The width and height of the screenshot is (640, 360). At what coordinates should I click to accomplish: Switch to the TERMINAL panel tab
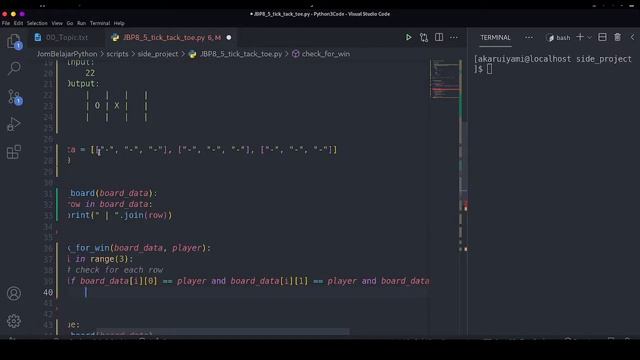[x=496, y=38]
